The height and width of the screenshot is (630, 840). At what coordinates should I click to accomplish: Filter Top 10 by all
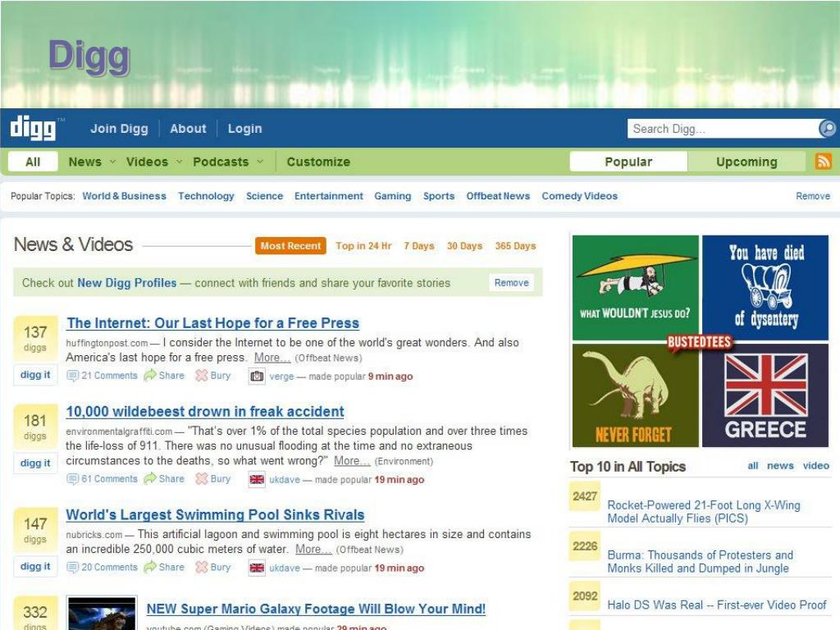(x=753, y=466)
